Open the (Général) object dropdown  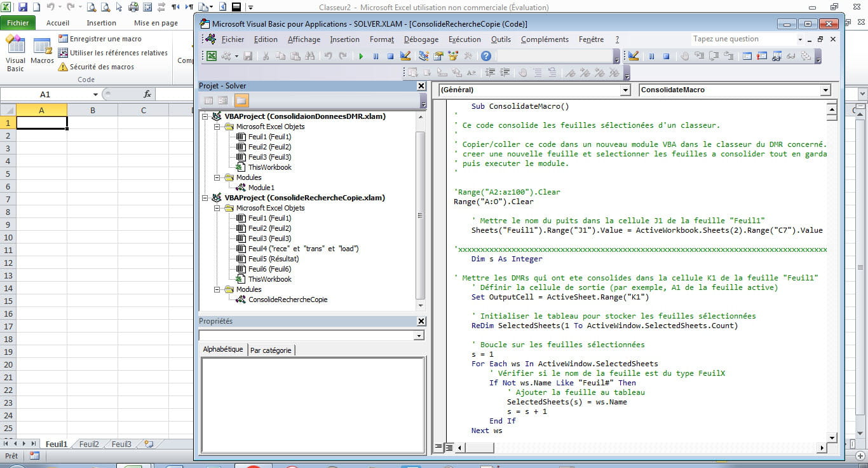(625, 90)
